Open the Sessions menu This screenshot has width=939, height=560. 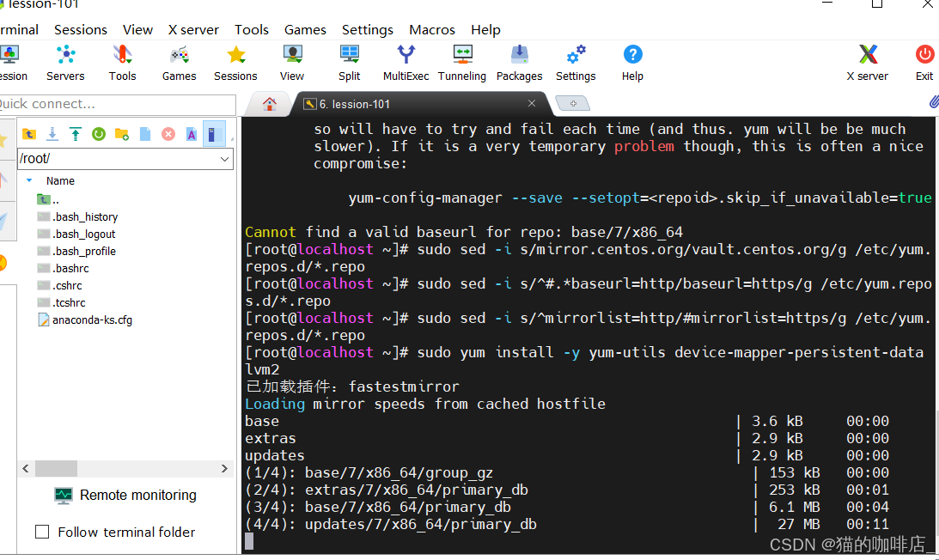tap(80, 29)
